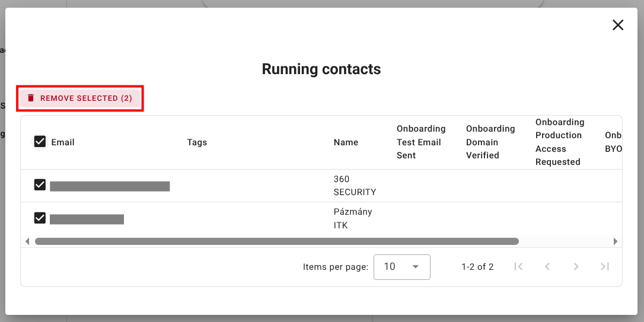This screenshot has height=322, width=644.
Task: Click the horizontal scrollbar left arrow
Action: pyautogui.click(x=27, y=241)
